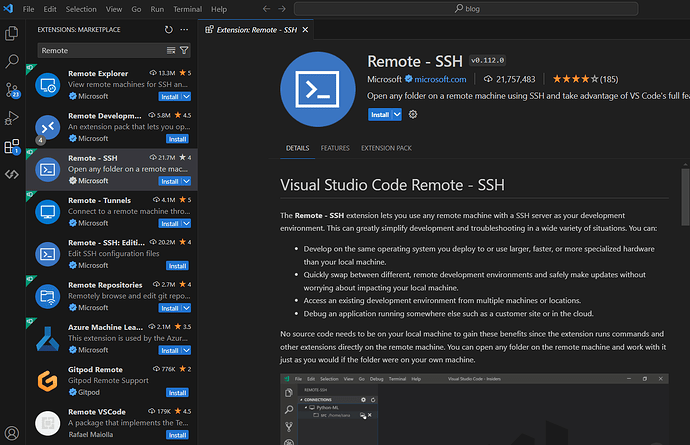Screen dimensions: 690x445
Task: Select Remote Repositories title in the list
Action: (105, 285)
